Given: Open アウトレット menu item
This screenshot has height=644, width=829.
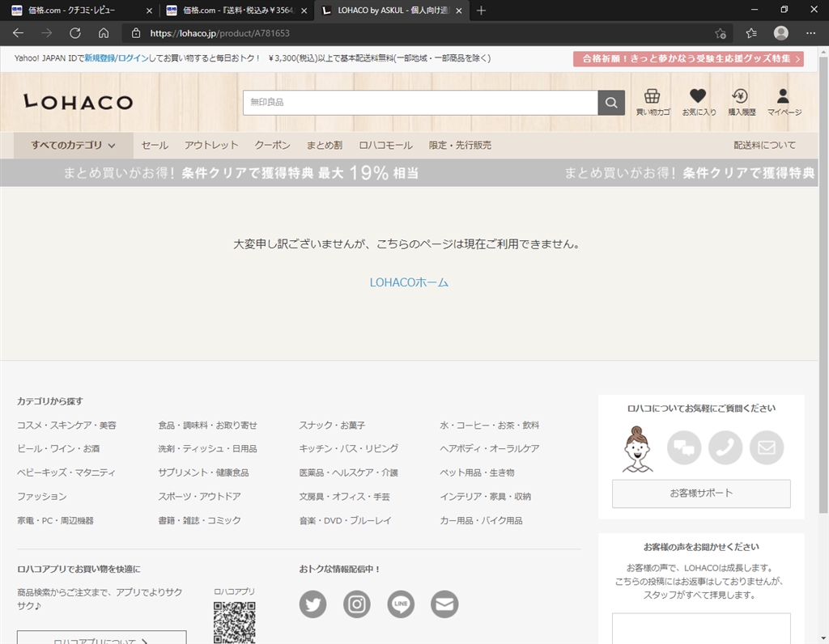Looking at the screenshot, I should pos(211,146).
